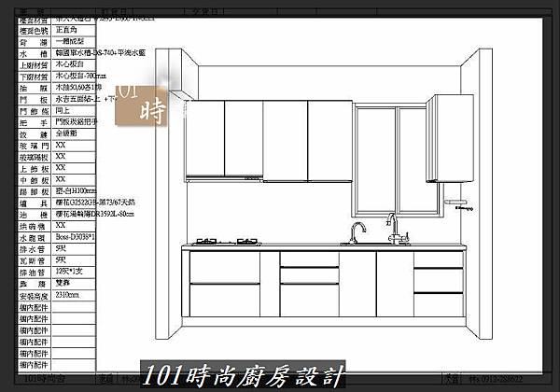Select the XX value beside 上飾板
The image size is (560, 392).
[61, 167]
